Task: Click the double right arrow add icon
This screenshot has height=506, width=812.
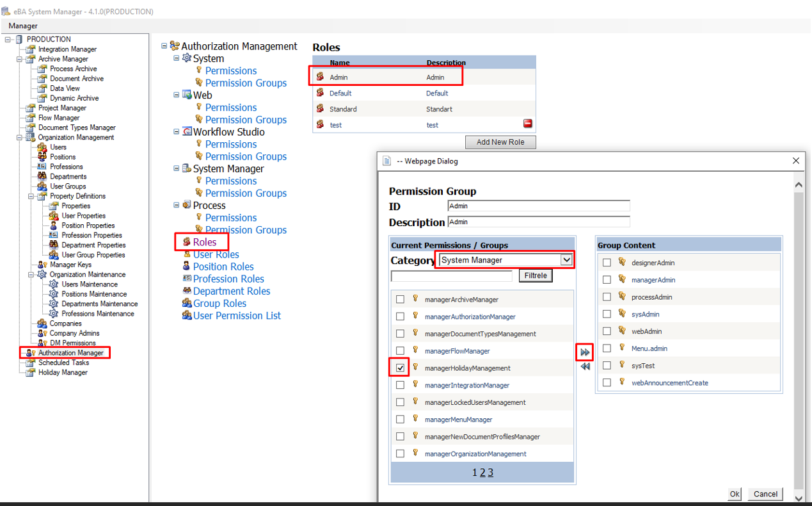Action: click(585, 352)
